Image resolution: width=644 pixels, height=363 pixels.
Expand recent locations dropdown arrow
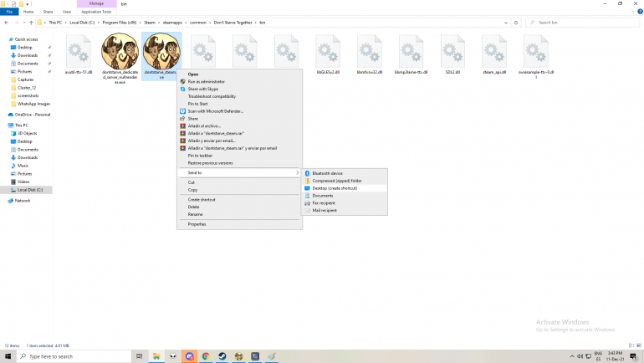pyautogui.click(x=23, y=23)
